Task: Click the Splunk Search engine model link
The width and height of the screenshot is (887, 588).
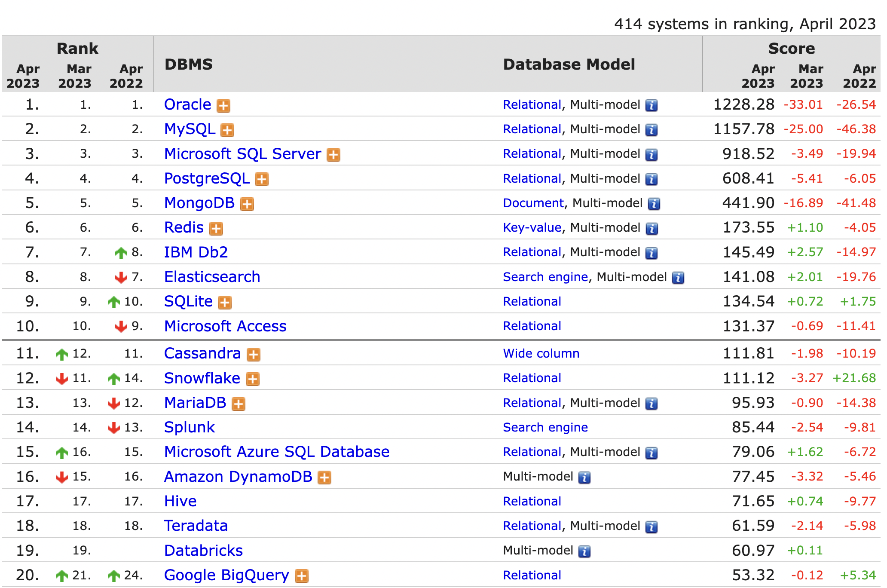Action: [545, 427]
